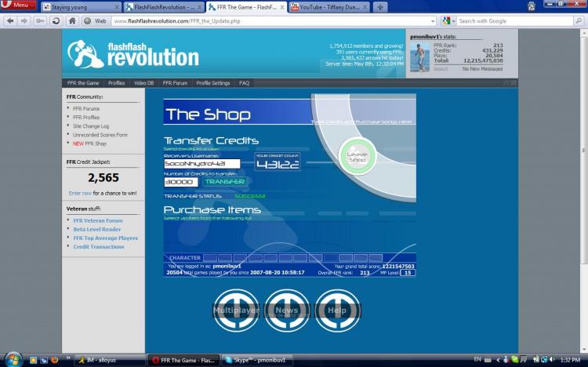This screenshot has width=588, height=367.
Task: Go to the browser home page
Action: click(72, 21)
